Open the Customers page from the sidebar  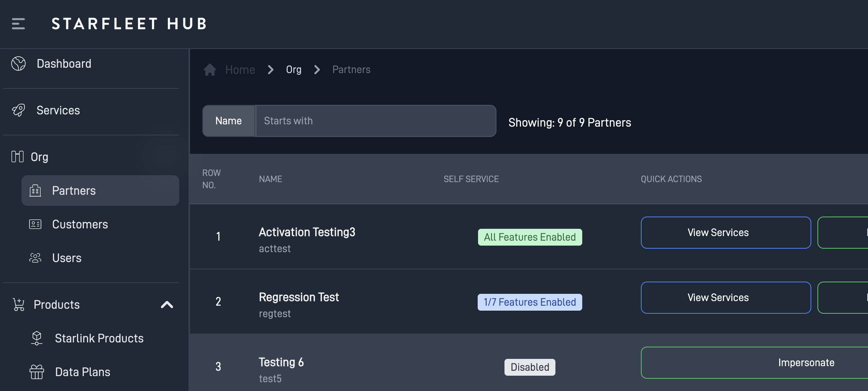pyautogui.click(x=80, y=224)
